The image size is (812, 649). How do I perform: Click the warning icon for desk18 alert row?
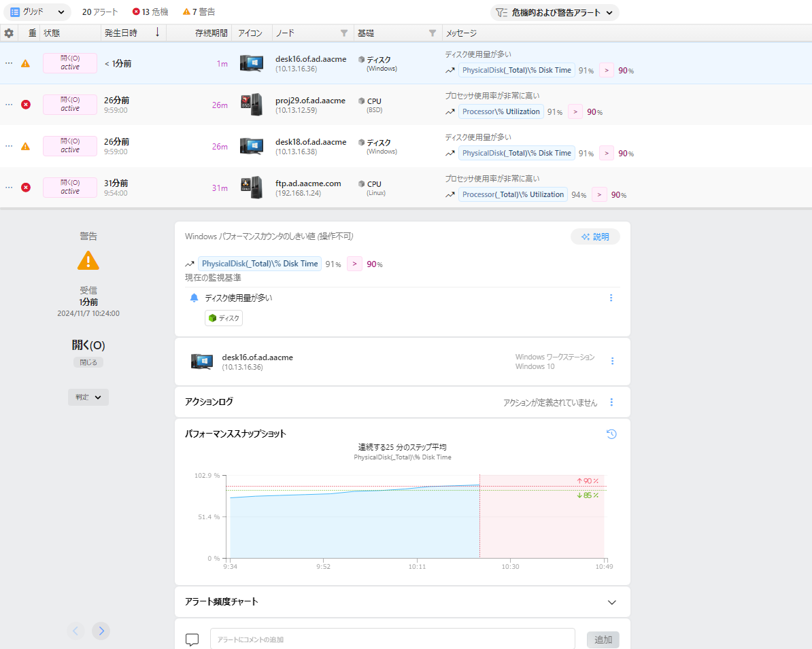pos(25,147)
